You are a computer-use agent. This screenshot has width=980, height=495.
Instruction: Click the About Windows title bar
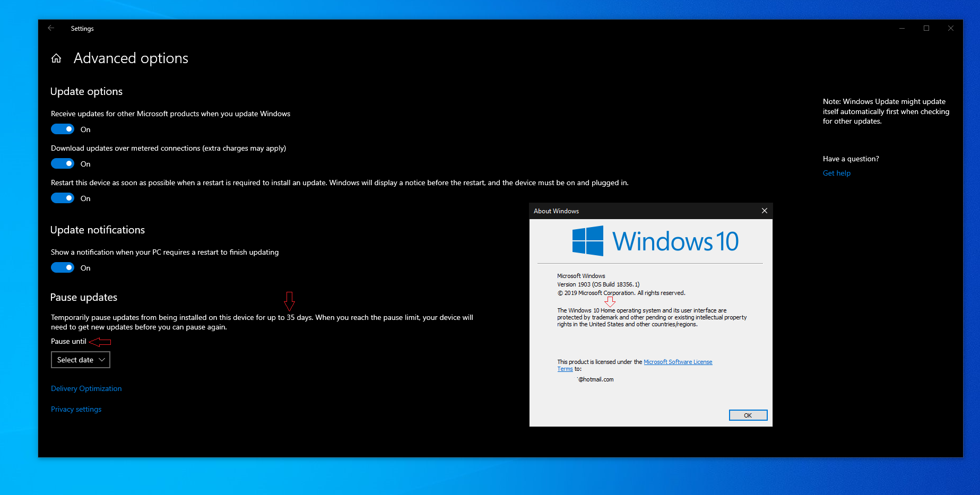click(556, 211)
